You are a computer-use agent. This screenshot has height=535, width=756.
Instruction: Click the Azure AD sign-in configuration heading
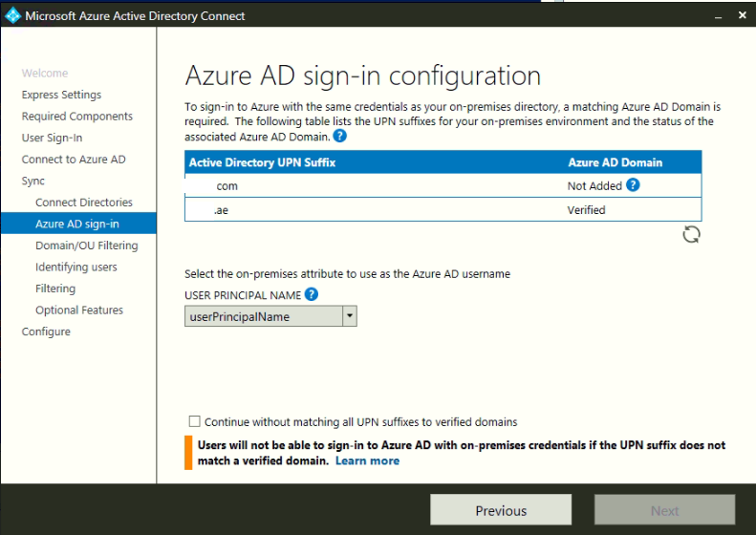[362, 76]
